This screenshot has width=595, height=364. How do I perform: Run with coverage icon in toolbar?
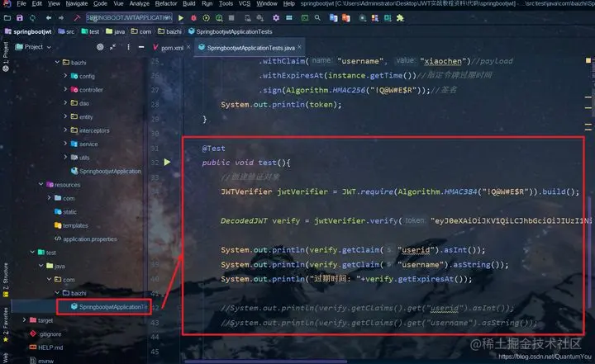pyautogui.click(x=206, y=18)
